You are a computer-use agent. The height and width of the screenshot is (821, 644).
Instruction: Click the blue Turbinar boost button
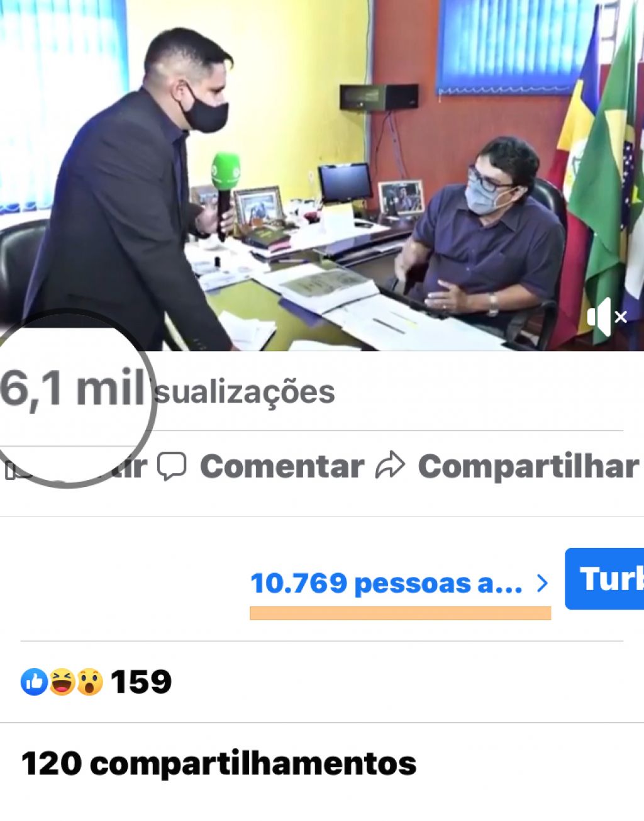tap(604, 579)
